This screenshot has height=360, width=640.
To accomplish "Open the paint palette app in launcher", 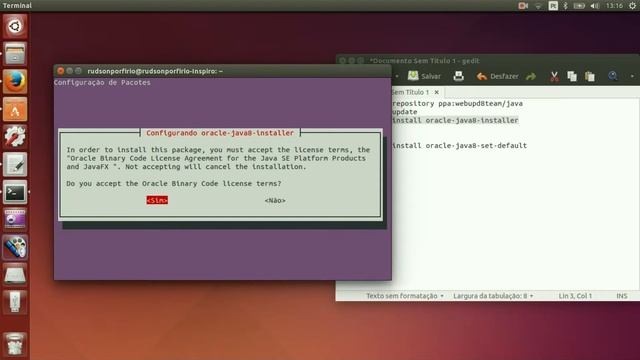I will pyautogui.click(x=15, y=247).
